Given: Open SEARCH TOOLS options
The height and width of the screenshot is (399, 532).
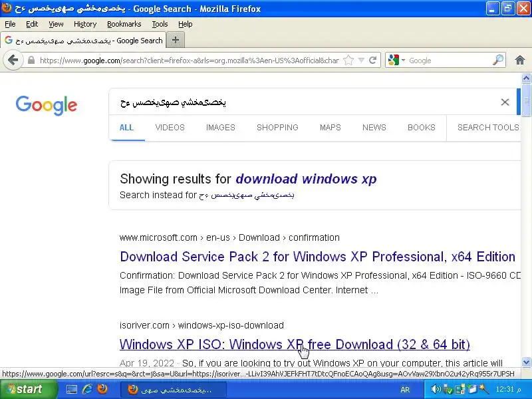Looking at the screenshot, I should [488, 128].
